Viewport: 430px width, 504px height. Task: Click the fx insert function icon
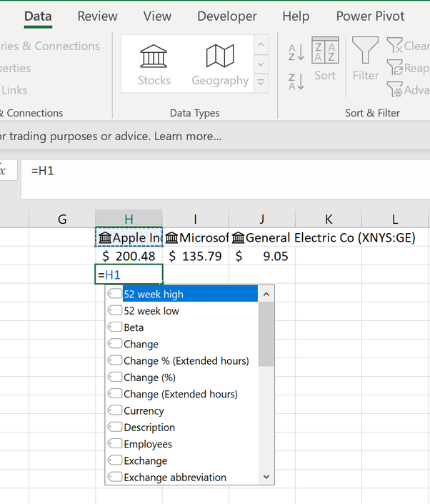coord(3,170)
